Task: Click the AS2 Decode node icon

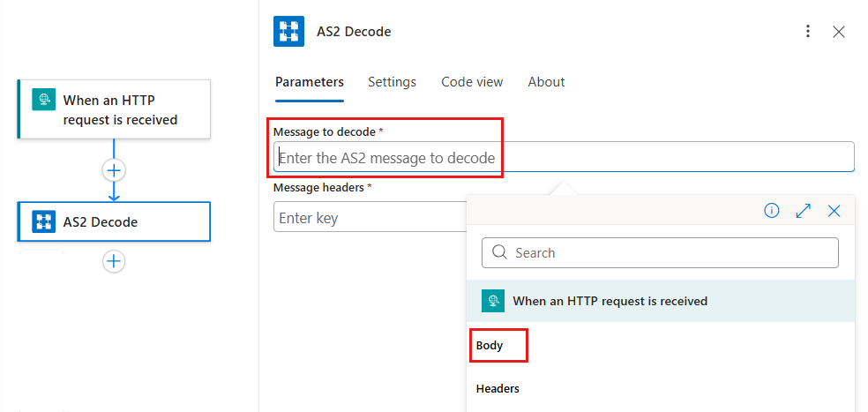Action: point(44,221)
